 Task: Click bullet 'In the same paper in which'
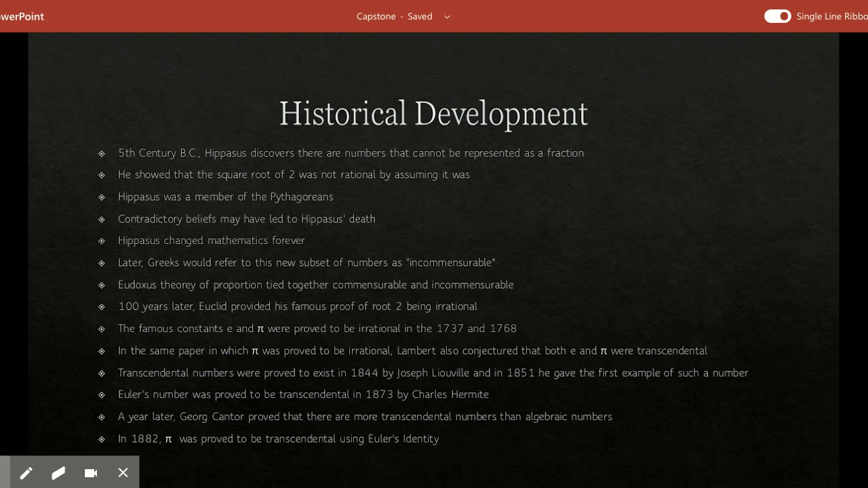coord(412,351)
